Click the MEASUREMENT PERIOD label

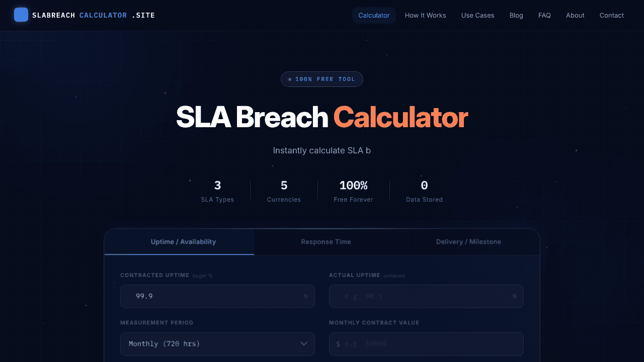click(x=156, y=323)
